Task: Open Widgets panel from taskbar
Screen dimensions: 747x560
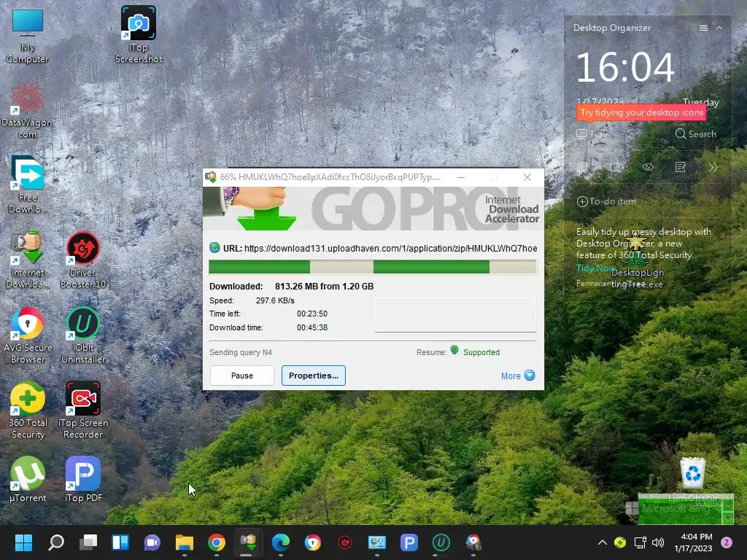Action: (120, 542)
